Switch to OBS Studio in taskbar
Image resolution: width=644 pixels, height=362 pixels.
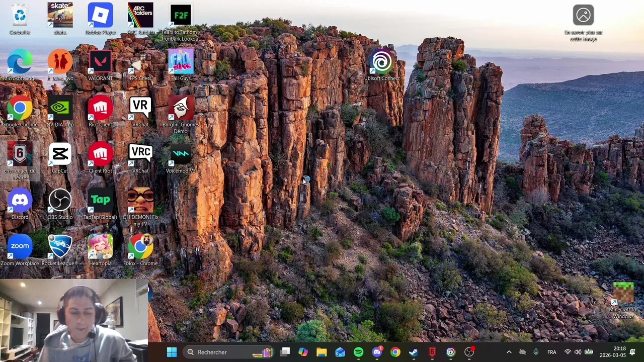[469, 352]
